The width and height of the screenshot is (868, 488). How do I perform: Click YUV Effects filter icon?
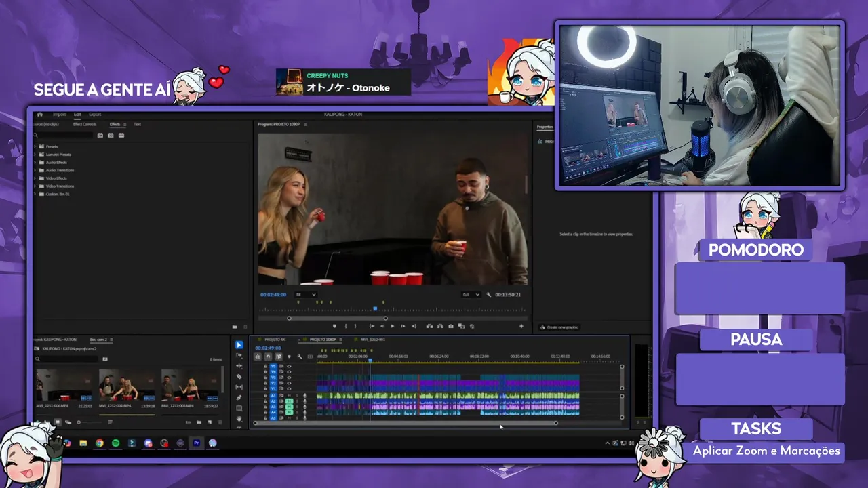121,135
